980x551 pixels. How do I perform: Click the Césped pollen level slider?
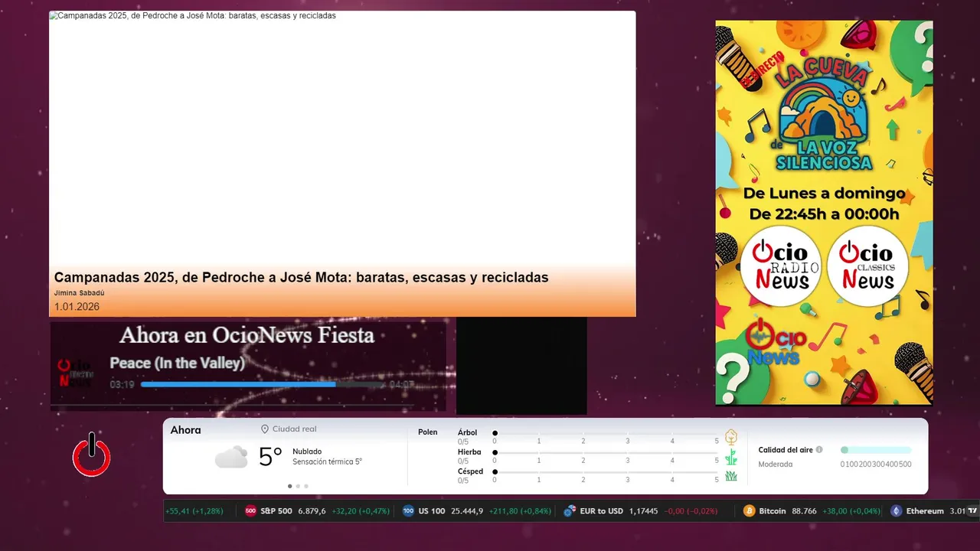(606, 471)
